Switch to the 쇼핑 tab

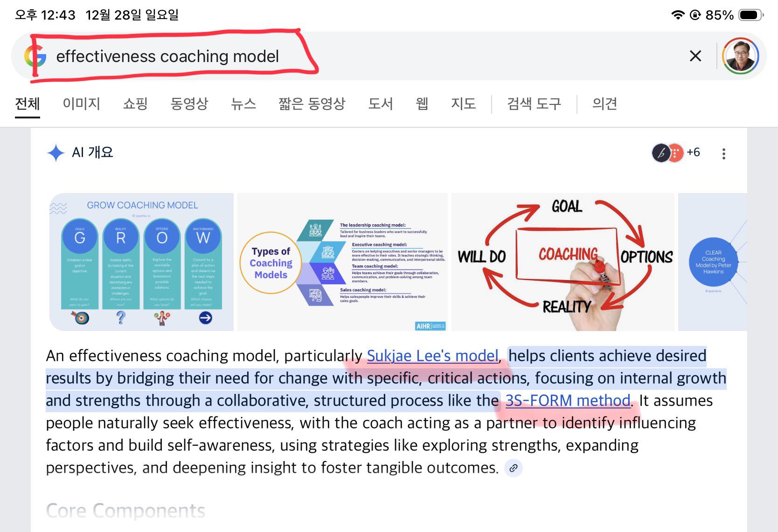(135, 103)
